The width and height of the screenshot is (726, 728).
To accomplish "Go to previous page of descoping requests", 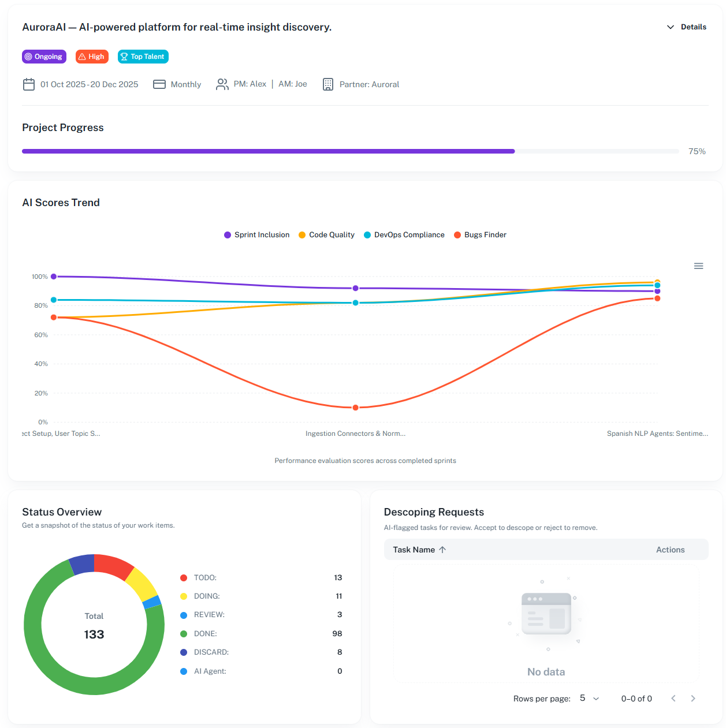I will tap(673, 699).
